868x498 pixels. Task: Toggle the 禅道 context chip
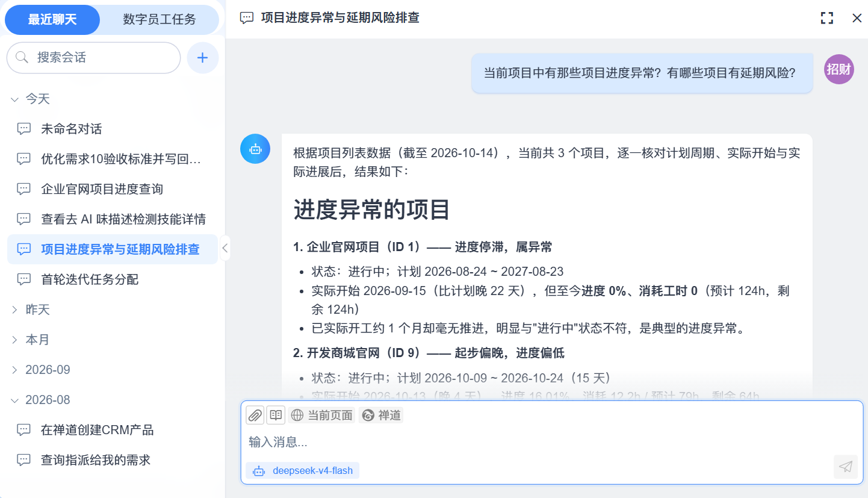(381, 415)
